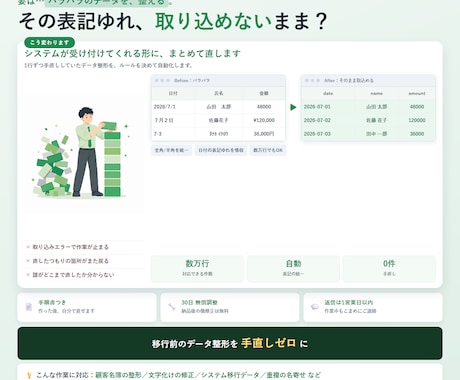Click the 田中 一郎 cell in After table

pyautogui.click(x=377, y=134)
